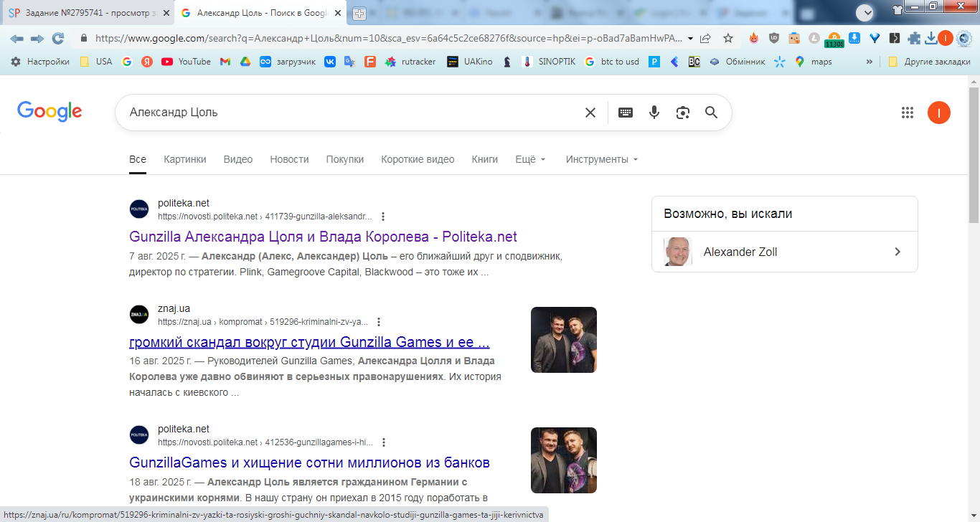Close the Александр Цоль search tab
The image size is (980, 522).
[337, 13]
